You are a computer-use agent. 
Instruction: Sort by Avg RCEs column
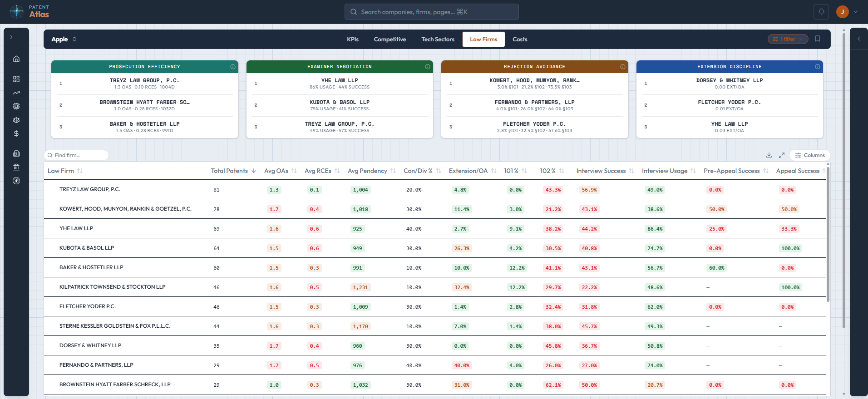click(x=322, y=171)
